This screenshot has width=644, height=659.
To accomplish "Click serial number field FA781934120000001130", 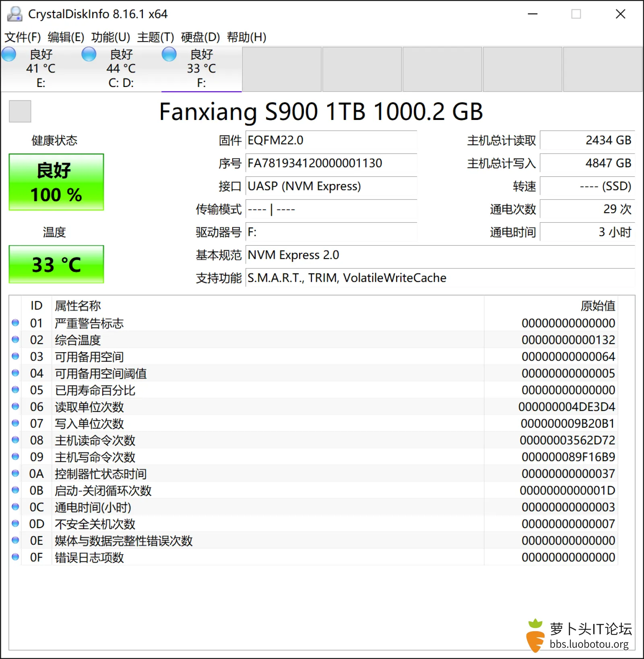I will pos(331,163).
